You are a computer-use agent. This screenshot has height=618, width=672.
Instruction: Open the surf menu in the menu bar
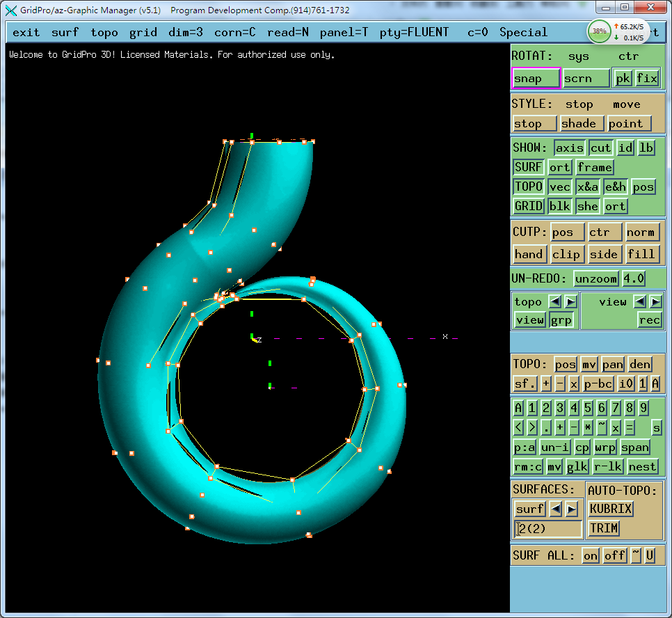65,33
